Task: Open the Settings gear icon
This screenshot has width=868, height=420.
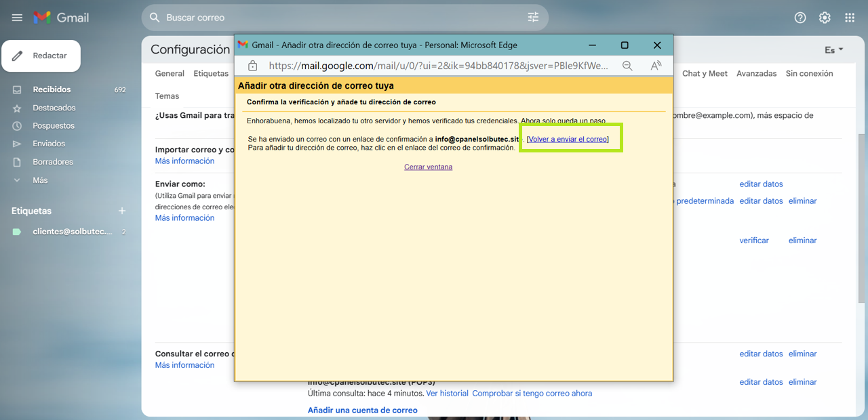Action: tap(825, 18)
